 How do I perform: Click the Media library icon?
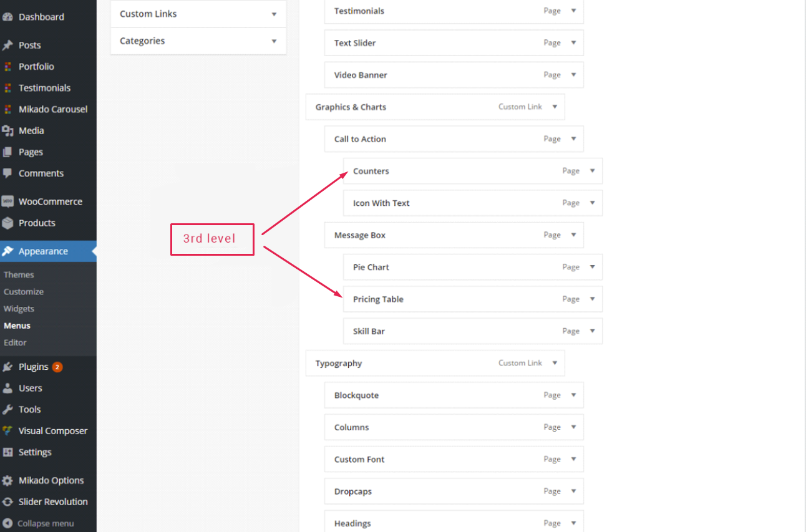coord(8,130)
